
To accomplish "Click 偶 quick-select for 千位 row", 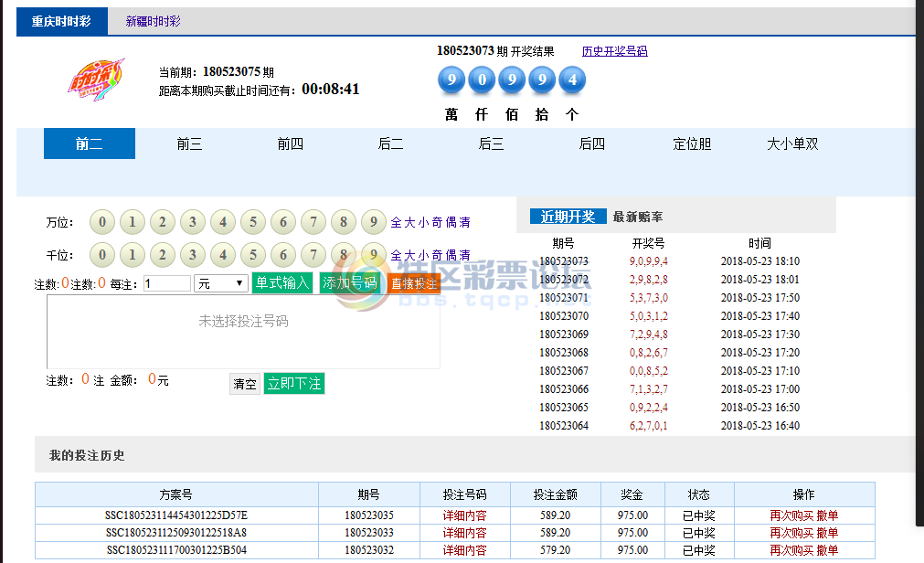I will [451, 255].
